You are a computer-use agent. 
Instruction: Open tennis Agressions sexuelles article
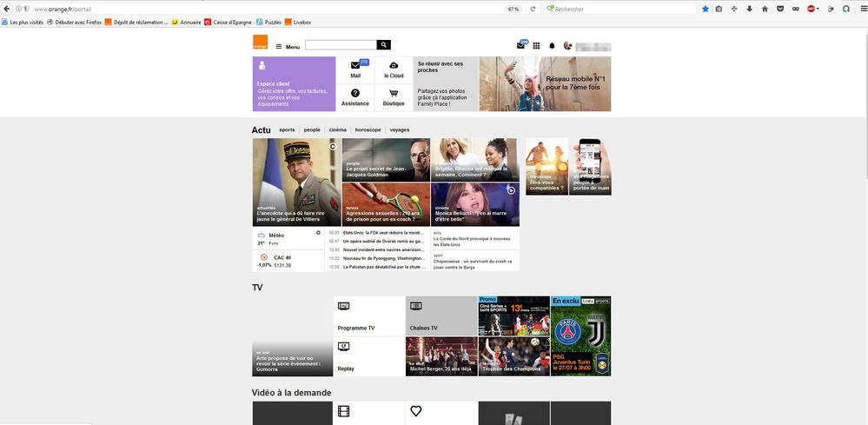point(386,204)
